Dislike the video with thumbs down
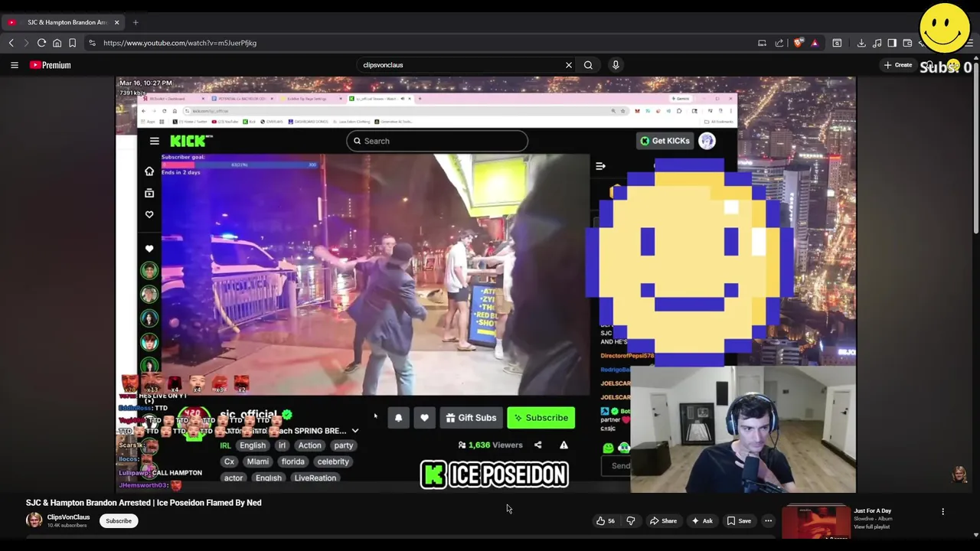 click(631, 521)
